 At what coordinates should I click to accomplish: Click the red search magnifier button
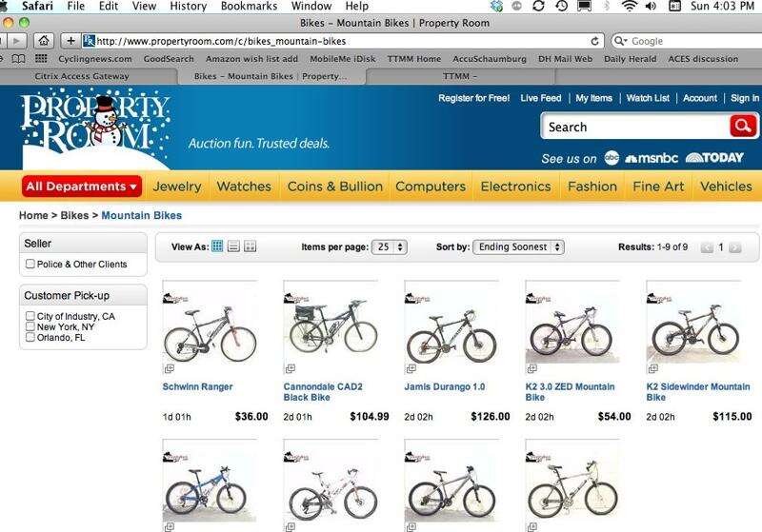click(x=743, y=127)
